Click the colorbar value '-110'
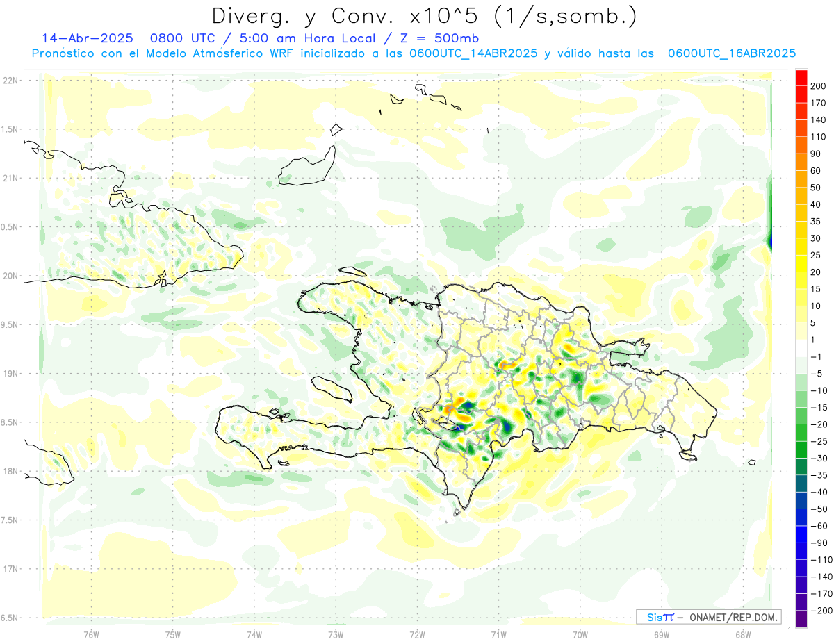This screenshot has height=644, width=834. click(x=821, y=560)
